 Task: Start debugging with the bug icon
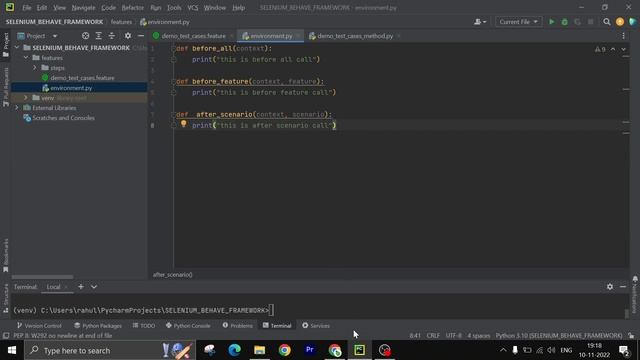click(x=564, y=22)
